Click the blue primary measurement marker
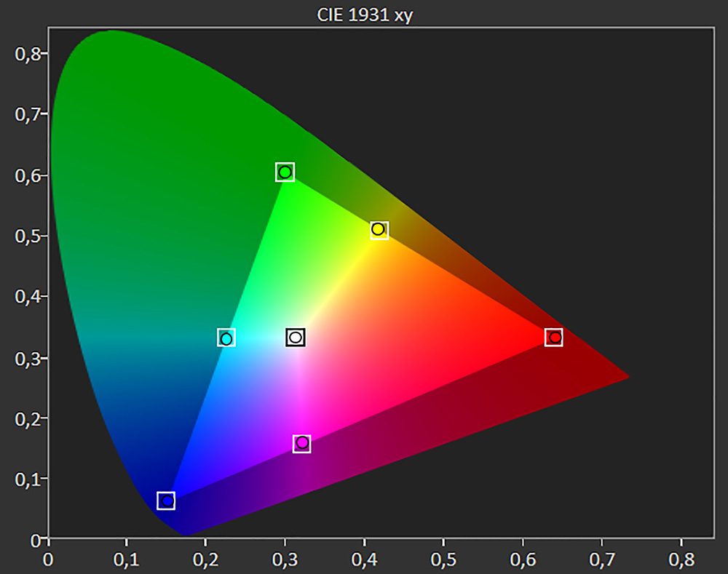 point(166,501)
